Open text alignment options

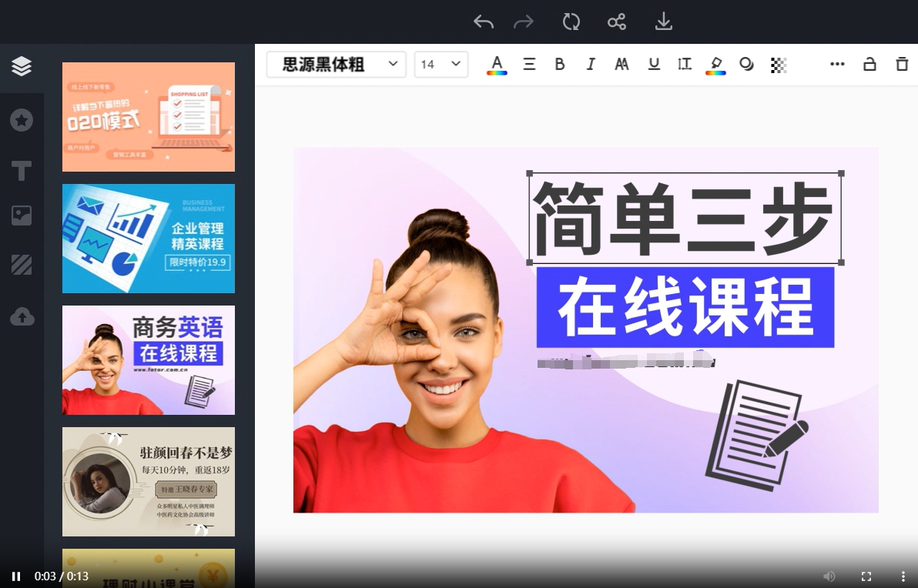tap(529, 65)
